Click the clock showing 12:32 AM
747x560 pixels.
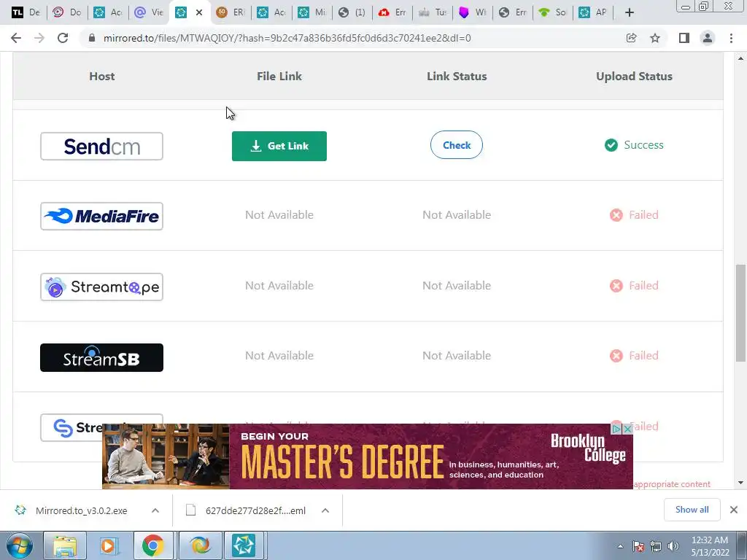pos(710,546)
